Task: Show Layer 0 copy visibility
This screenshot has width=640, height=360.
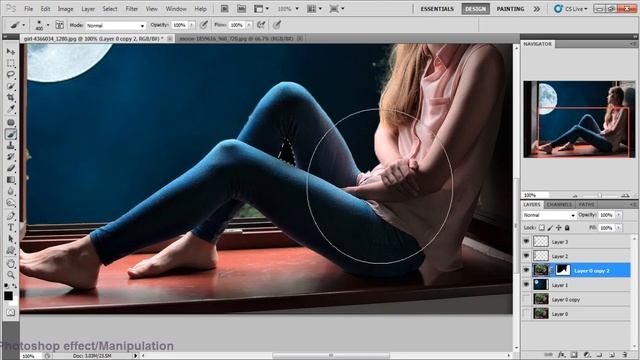Action: 526,299
